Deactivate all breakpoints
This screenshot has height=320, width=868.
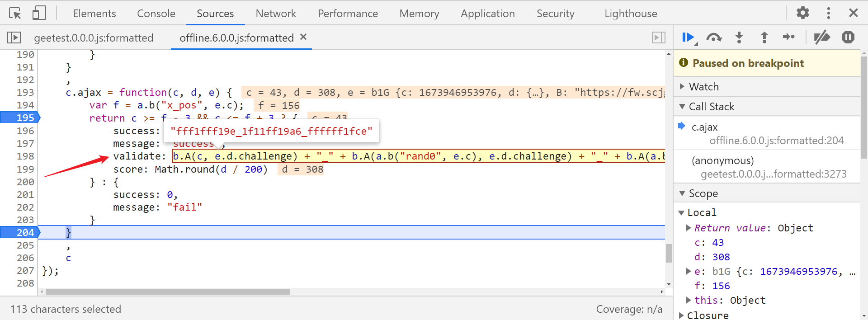822,37
